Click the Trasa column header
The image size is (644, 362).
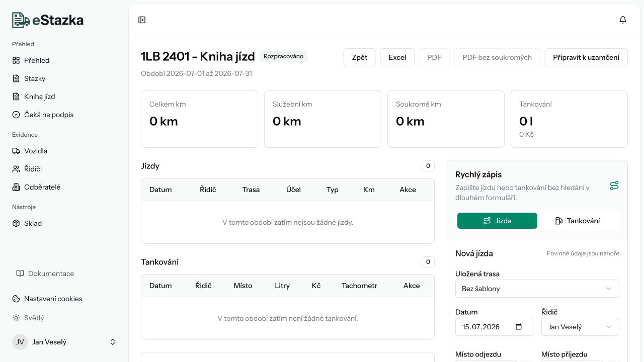pyautogui.click(x=251, y=190)
